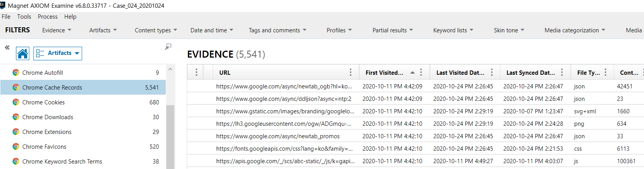Click scroll-up arrow of artifact list
The image size is (644, 169).
[170, 69]
